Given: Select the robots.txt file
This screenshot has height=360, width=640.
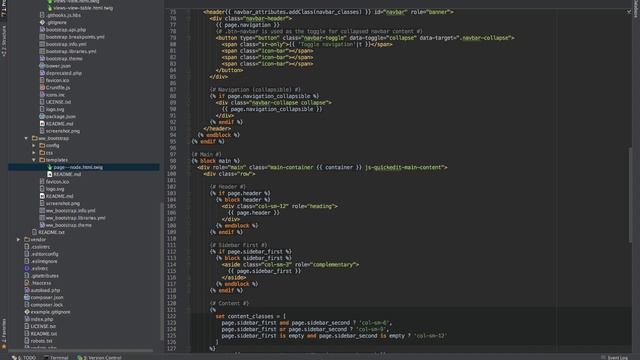Looking at the screenshot, I should pos(42,341).
